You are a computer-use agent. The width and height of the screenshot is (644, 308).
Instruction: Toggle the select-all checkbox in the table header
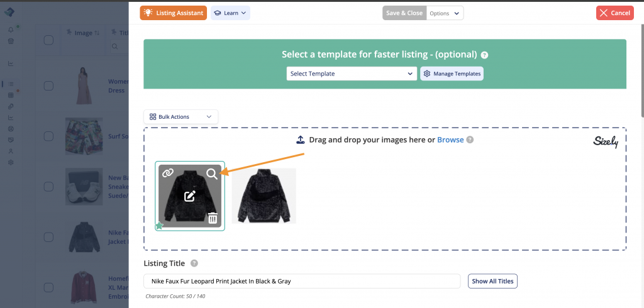pyautogui.click(x=48, y=40)
